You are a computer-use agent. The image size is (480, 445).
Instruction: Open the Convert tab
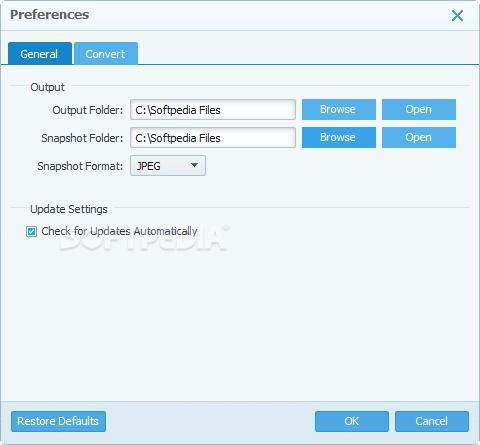[106, 53]
